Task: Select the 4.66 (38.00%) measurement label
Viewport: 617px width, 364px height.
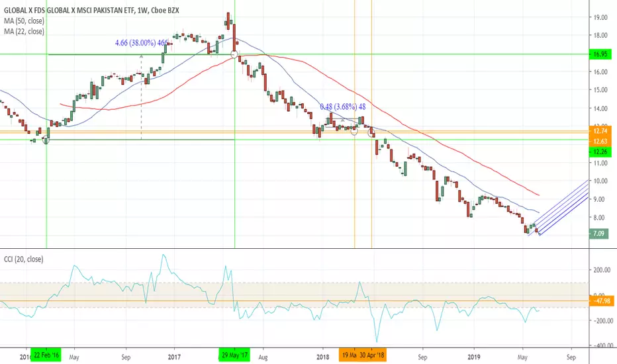Action: [142, 43]
